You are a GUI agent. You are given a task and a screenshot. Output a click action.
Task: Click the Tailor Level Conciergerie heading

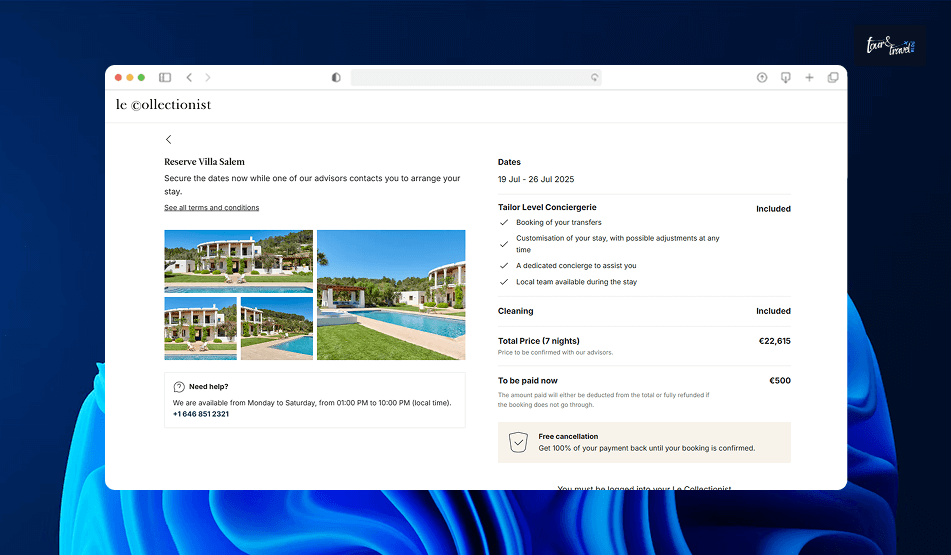tap(547, 207)
